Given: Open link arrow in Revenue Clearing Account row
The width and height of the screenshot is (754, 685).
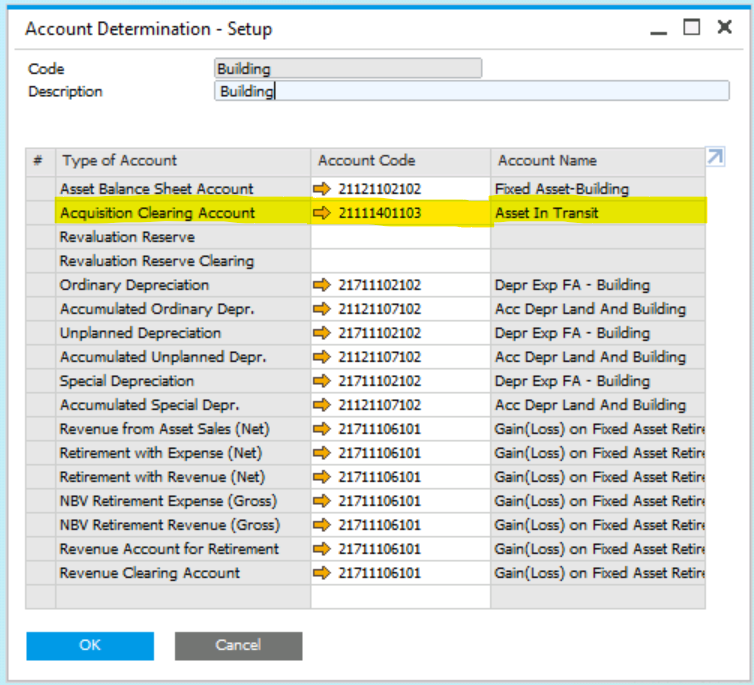Looking at the screenshot, I should 322,573.
